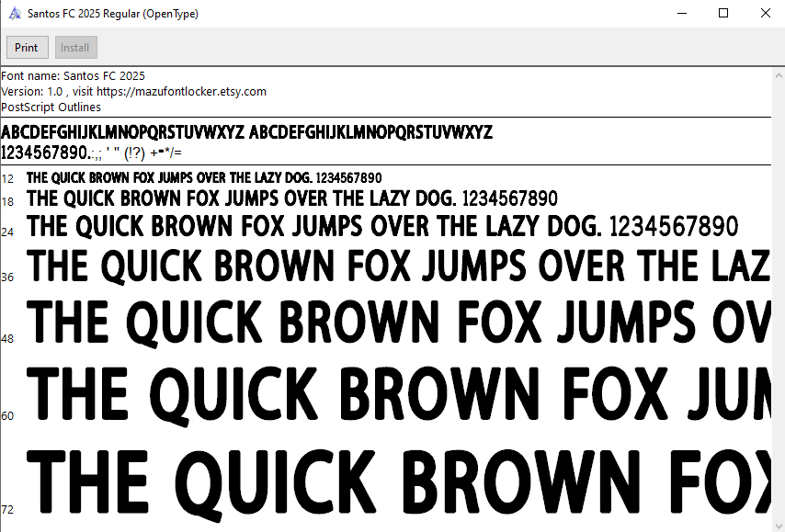785x532 pixels.
Task: Click the 12-point pangram sample text
Action: point(204,177)
